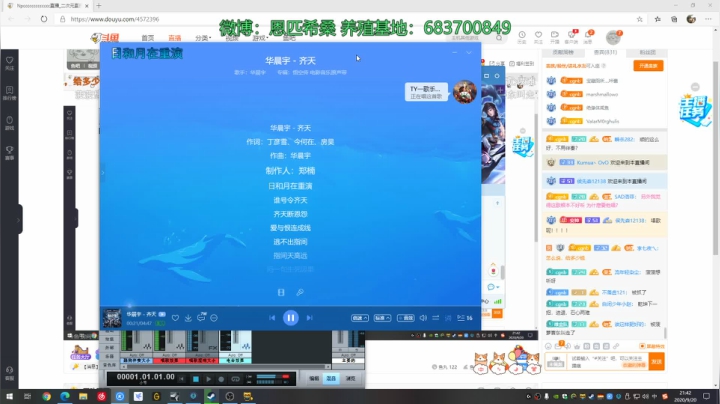Collapse the lyrics view with chevron
Image resolution: width=720 pixels, height=404 pixels.
(469, 52)
